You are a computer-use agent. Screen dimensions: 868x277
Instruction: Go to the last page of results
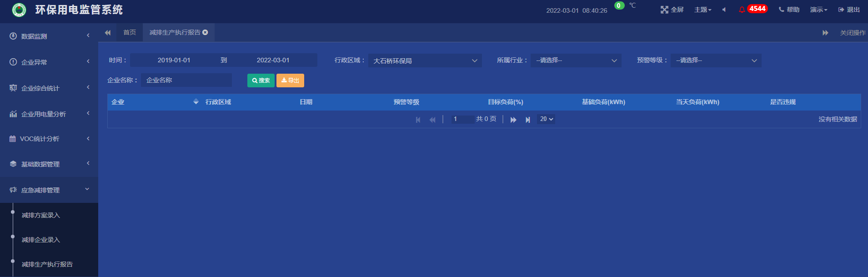pos(527,120)
